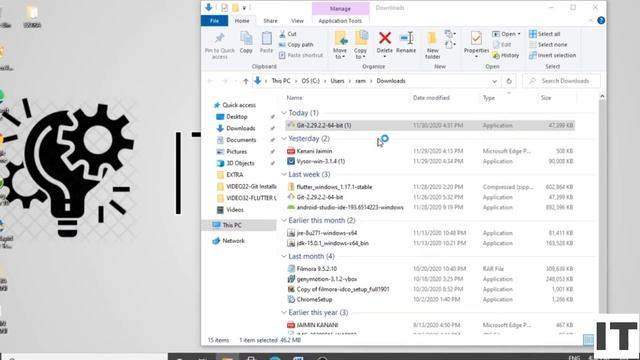Image resolution: width=640 pixels, height=360 pixels.
Task: Sort by the Name column header
Action: [294, 98]
